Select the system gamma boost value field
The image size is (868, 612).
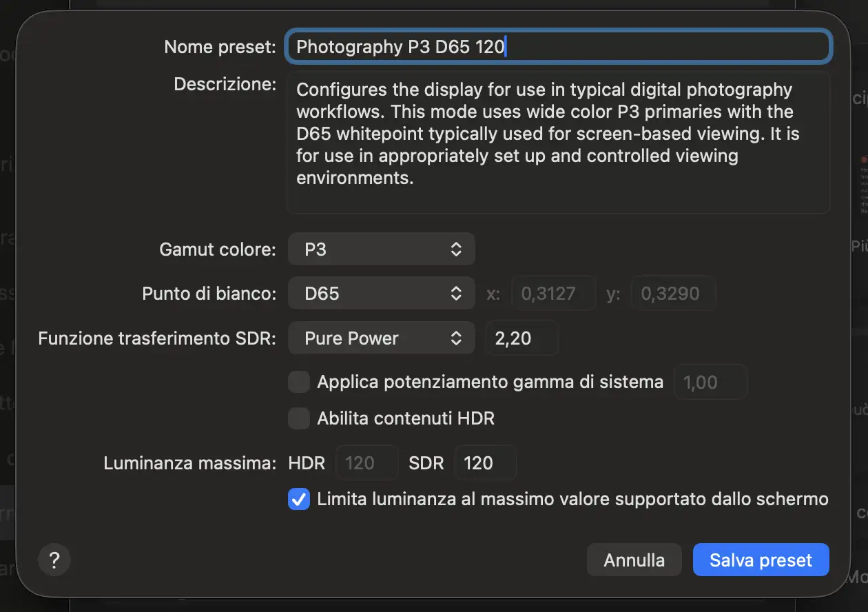pyautogui.click(x=710, y=382)
